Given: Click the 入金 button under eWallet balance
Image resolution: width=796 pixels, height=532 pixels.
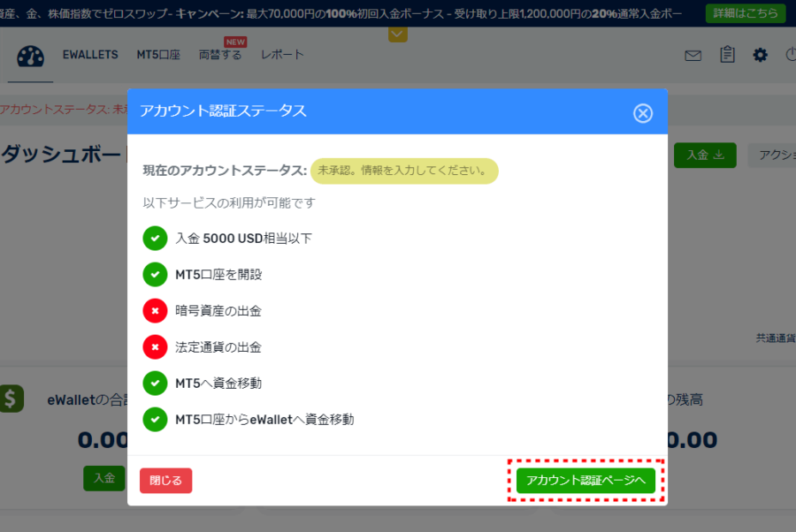Looking at the screenshot, I should (x=104, y=478).
